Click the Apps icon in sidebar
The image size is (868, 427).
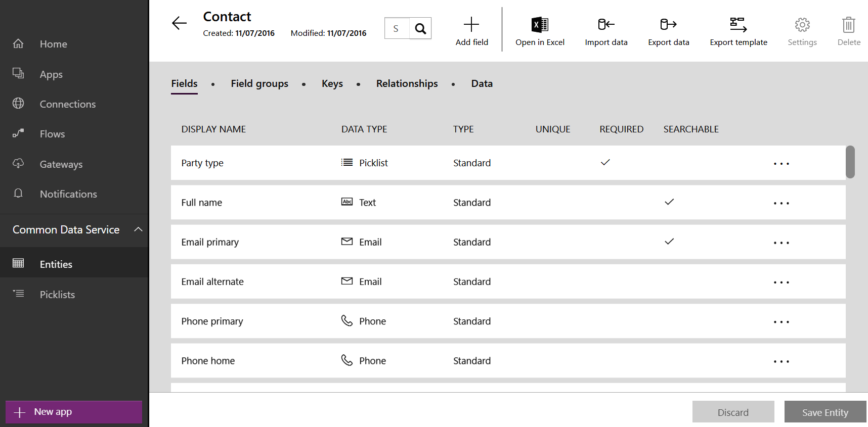18,73
